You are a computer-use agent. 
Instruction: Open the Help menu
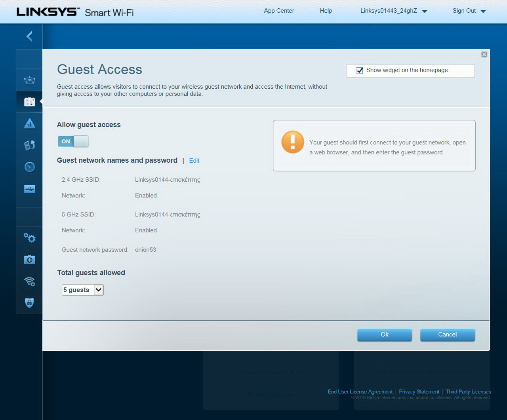(x=326, y=11)
